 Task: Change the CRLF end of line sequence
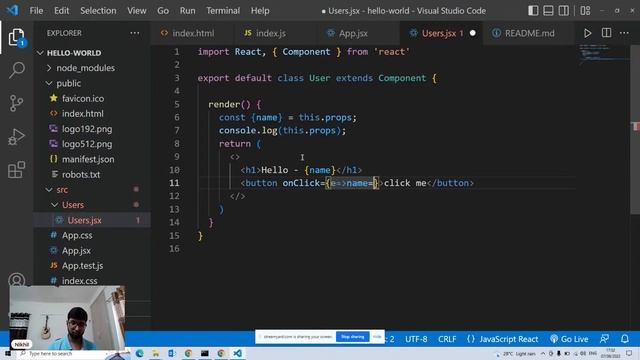click(x=447, y=339)
